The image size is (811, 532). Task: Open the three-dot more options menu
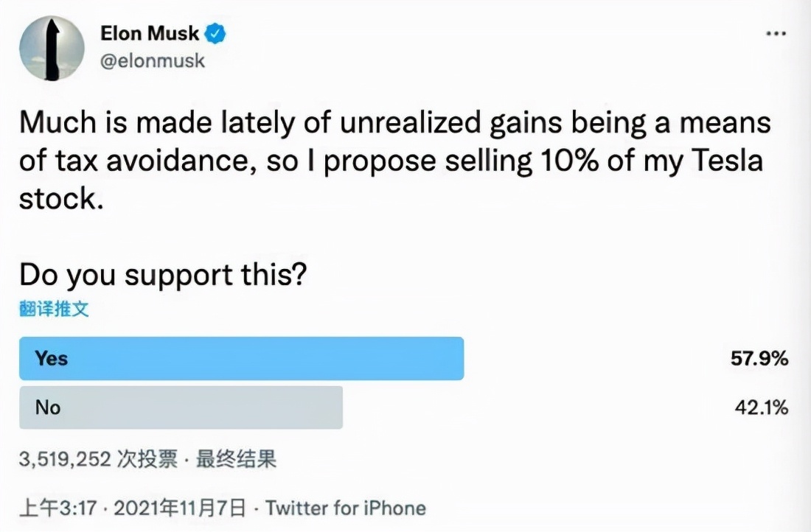point(776,34)
